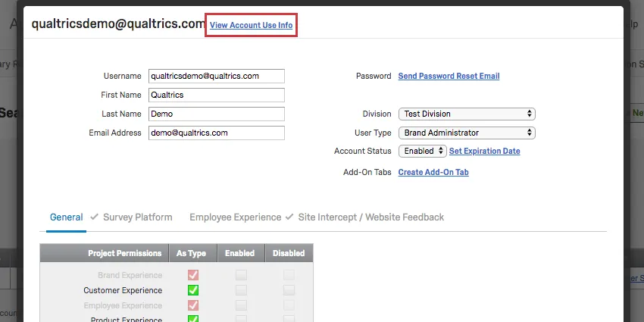The width and height of the screenshot is (644, 322).
Task: Check Customer Experience Enabled checkbox
Action: 241,290
